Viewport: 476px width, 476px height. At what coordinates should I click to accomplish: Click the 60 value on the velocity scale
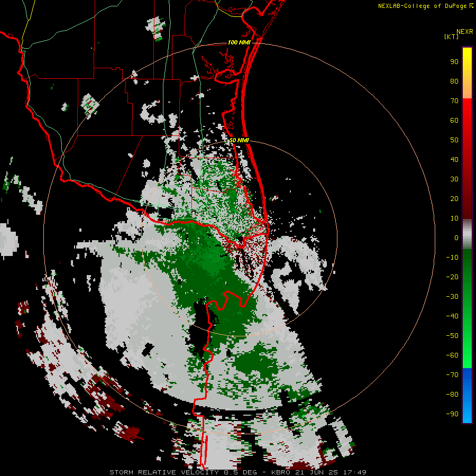tap(454, 121)
